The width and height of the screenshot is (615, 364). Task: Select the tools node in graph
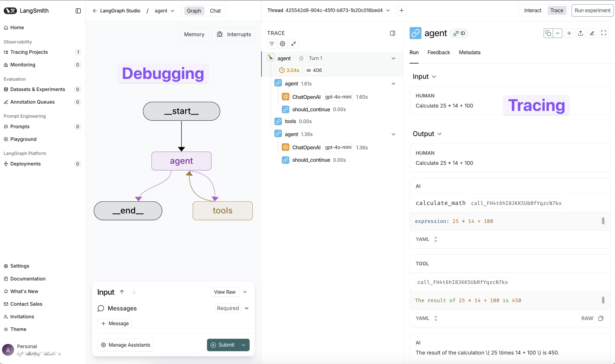223,211
